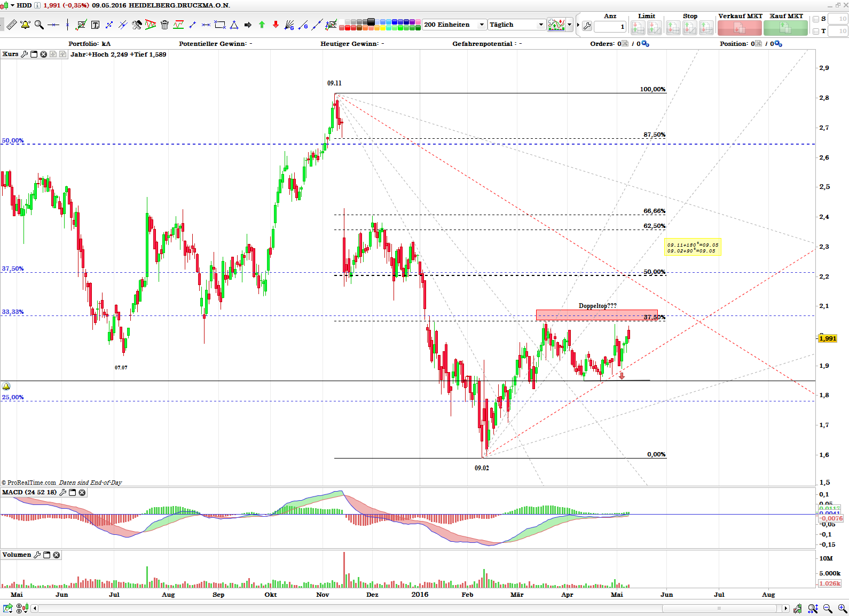This screenshot has width=849, height=616.
Task: Click the horizontal time scrollbar thumb
Action: tap(719, 609)
